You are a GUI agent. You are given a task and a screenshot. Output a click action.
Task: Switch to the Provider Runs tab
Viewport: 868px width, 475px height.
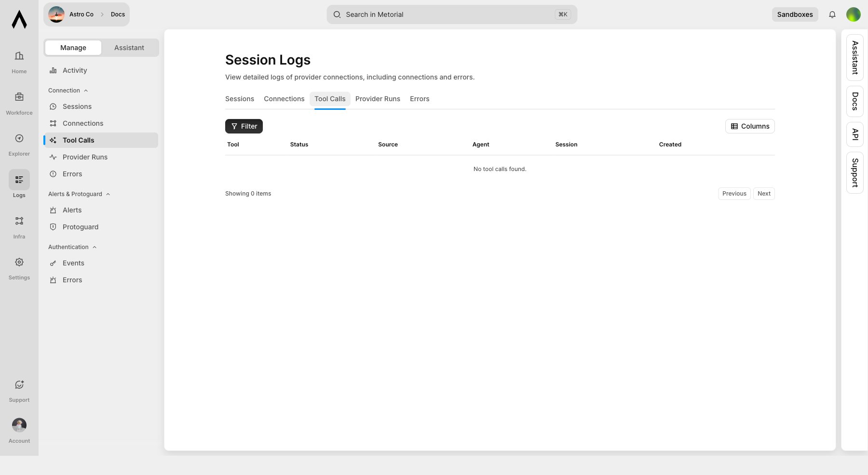(378, 99)
